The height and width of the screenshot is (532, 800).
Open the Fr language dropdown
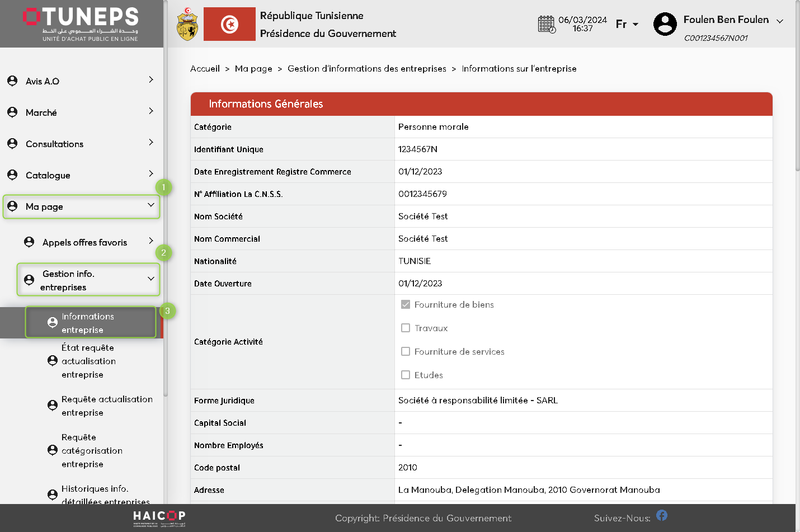[x=627, y=24]
